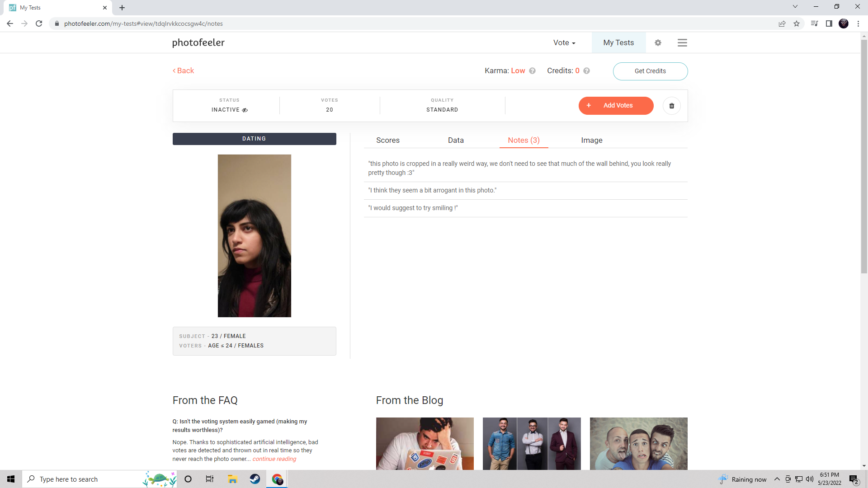
Task: Show hidden tray icons chevron
Action: click(x=777, y=479)
